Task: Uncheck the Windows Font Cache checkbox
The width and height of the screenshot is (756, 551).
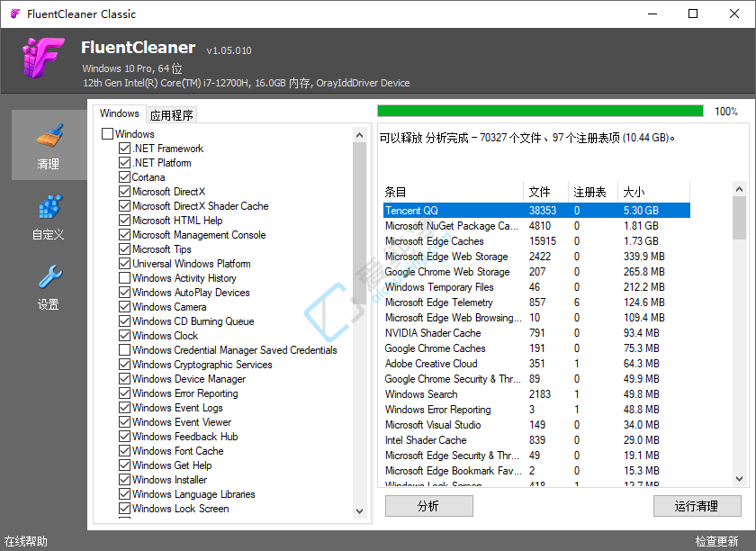Action: [124, 451]
